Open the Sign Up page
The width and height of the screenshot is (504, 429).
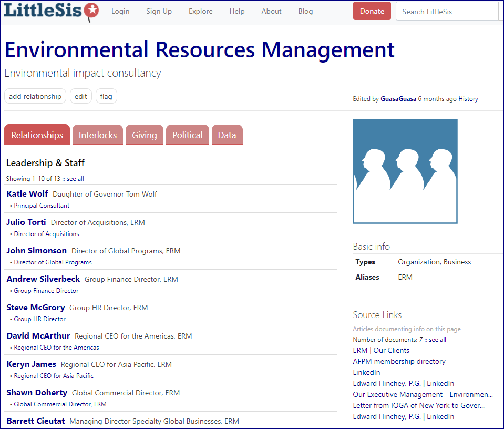pyautogui.click(x=159, y=11)
